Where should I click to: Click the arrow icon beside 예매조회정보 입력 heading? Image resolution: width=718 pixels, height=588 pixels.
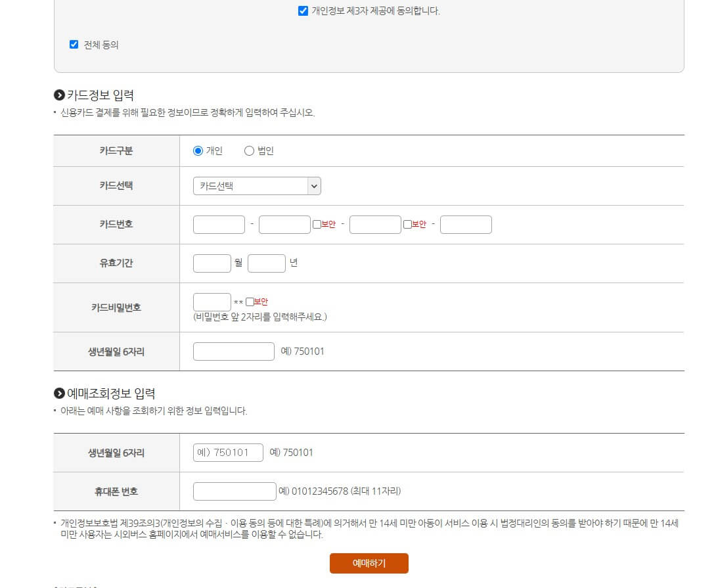click(x=60, y=393)
